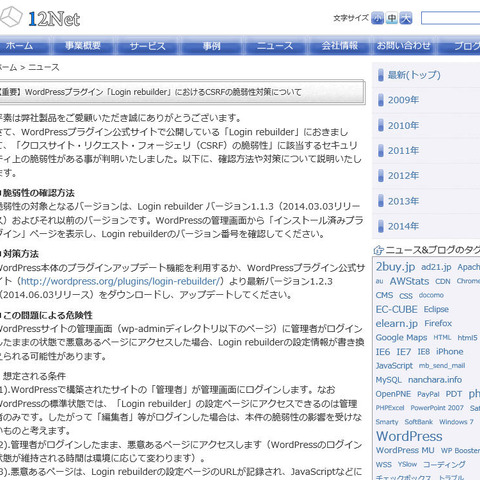Select the CSS tag
480x480 pixels.
coord(406,296)
